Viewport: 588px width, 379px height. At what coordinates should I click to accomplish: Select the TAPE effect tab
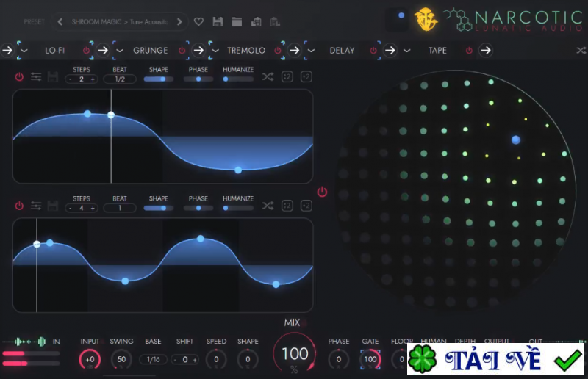point(437,50)
